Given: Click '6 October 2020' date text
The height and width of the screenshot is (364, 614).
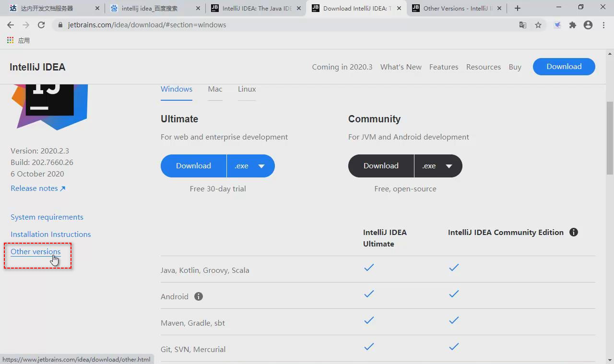Looking at the screenshot, I should pyautogui.click(x=37, y=174).
